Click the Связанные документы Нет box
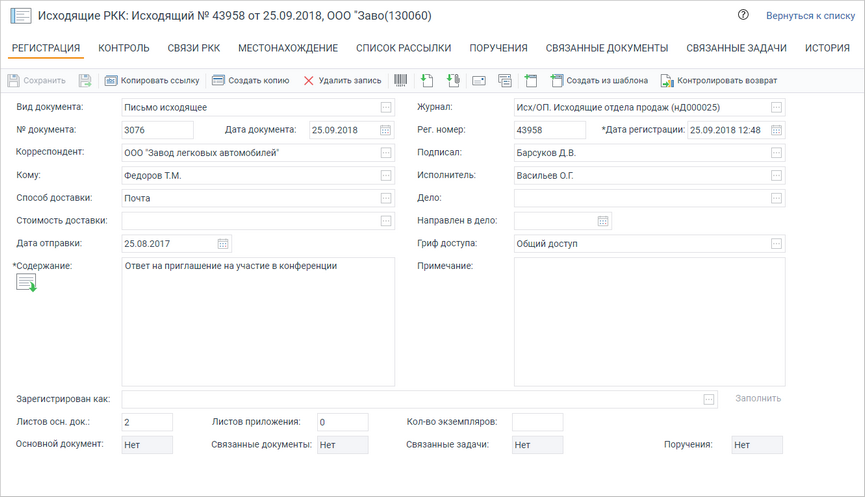Screen dimensions: 865x497 [343, 445]
